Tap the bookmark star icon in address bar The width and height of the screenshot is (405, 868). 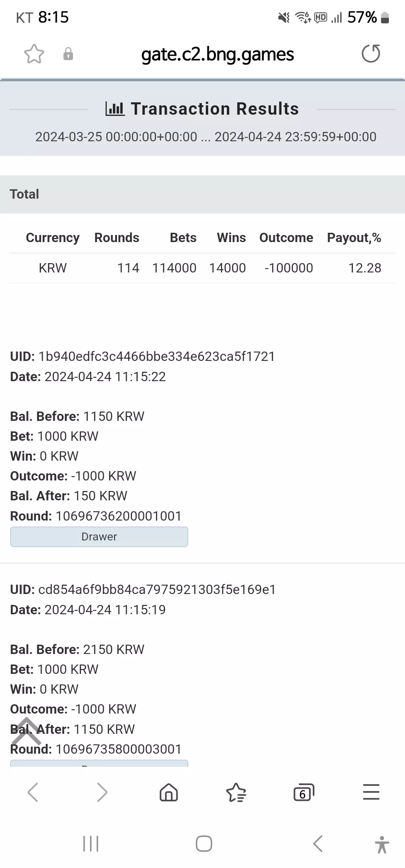(34, 54)
